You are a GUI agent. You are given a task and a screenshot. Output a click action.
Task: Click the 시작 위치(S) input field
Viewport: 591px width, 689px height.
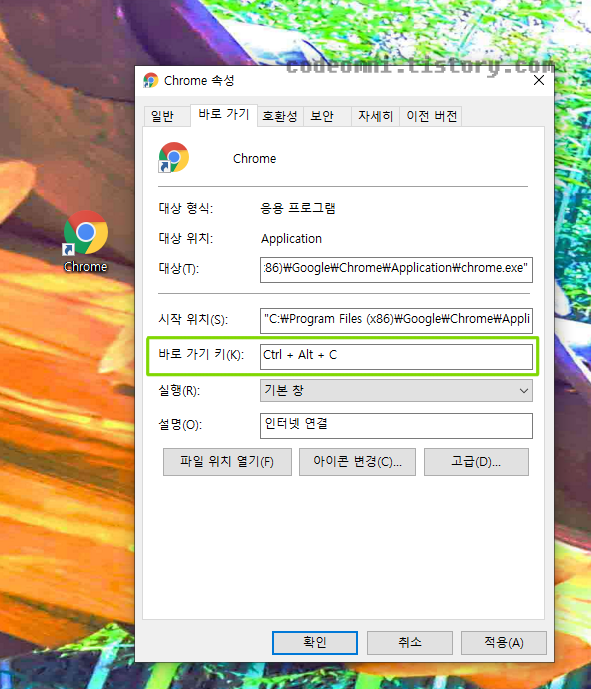[396, 320]
